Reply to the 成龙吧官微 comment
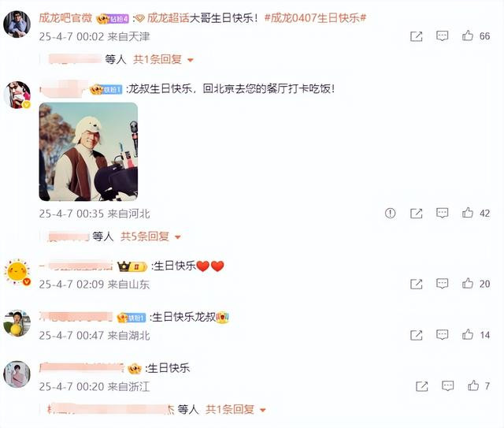The width and height of the screenshot is (504, 428). tap(443, 35)
